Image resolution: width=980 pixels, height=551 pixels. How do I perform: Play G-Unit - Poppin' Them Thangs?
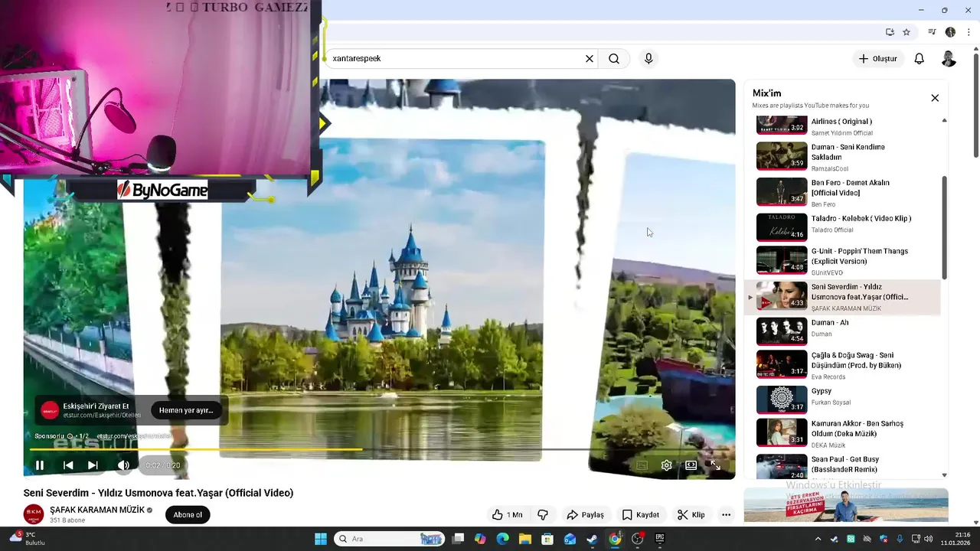(x=842, y=260)
